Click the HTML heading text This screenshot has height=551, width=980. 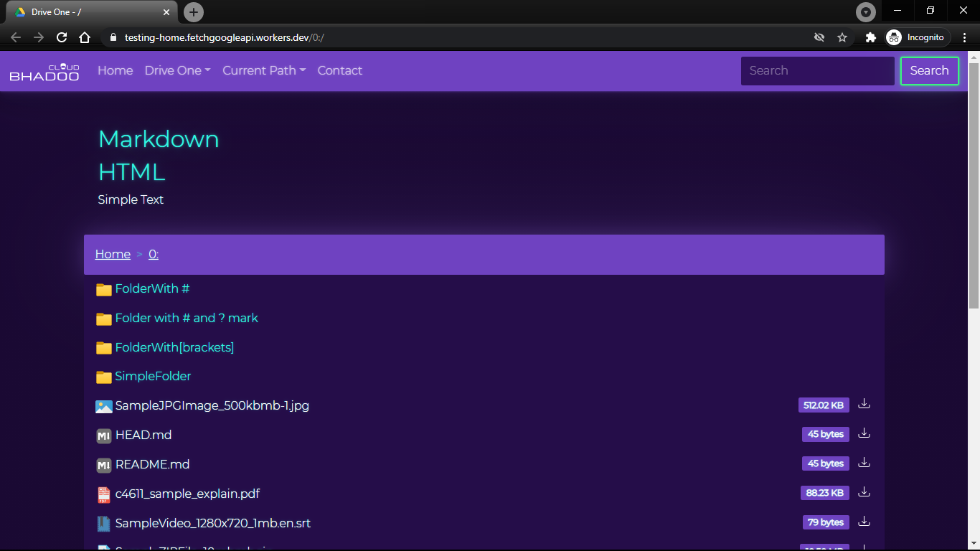(132, 171)
